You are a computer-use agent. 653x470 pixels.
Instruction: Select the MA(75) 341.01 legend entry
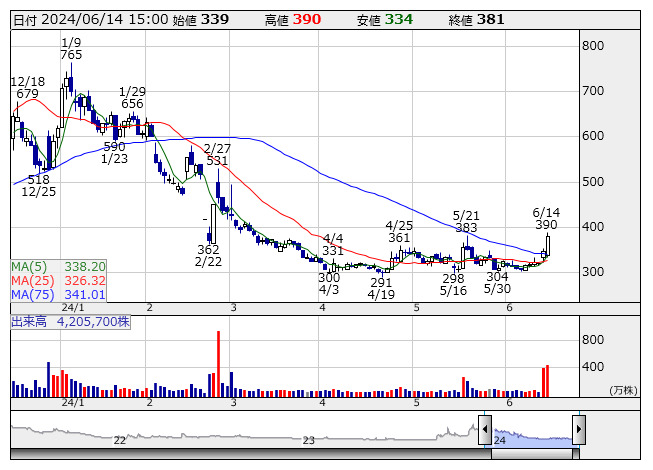[x=58, y=295]
